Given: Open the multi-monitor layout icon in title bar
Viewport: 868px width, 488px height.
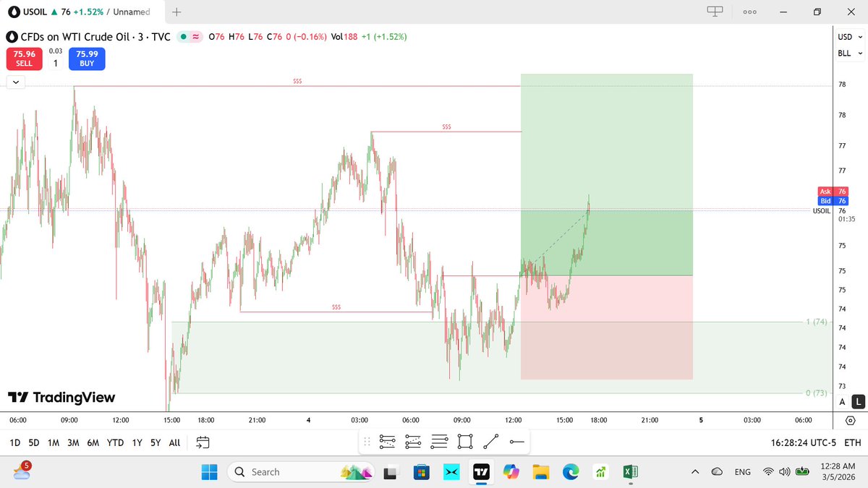Looking at the screenshot, I should click(715, 12).
